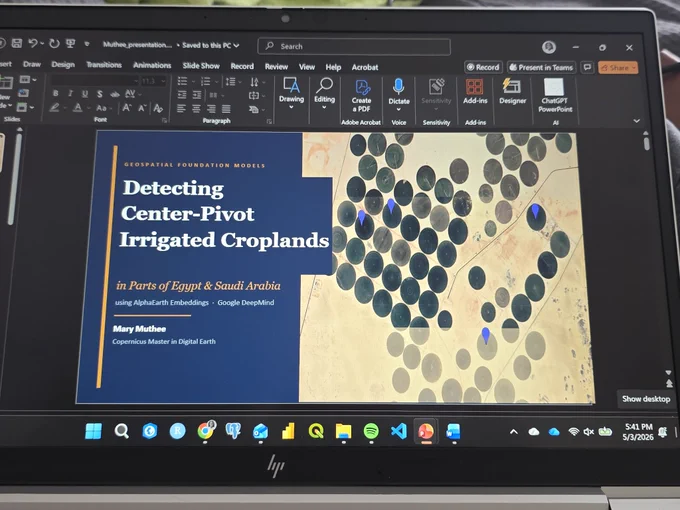This screenshot has width=680, height=510.
Task: Switch to the Animations tab
Action: click(152, 65)
